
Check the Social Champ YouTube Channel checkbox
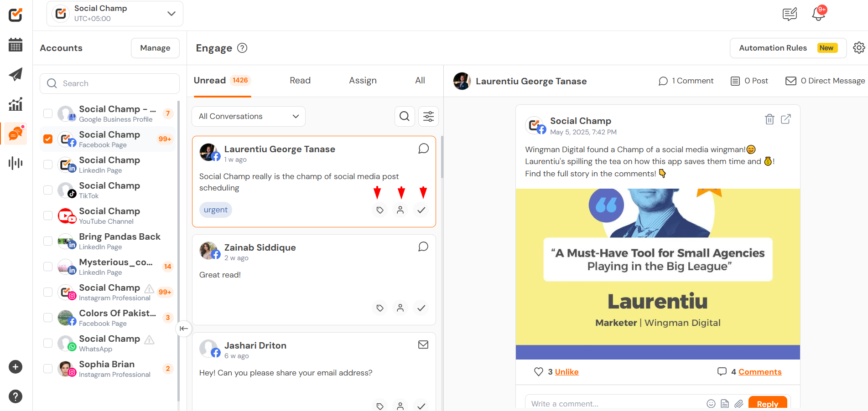point(48,216)
